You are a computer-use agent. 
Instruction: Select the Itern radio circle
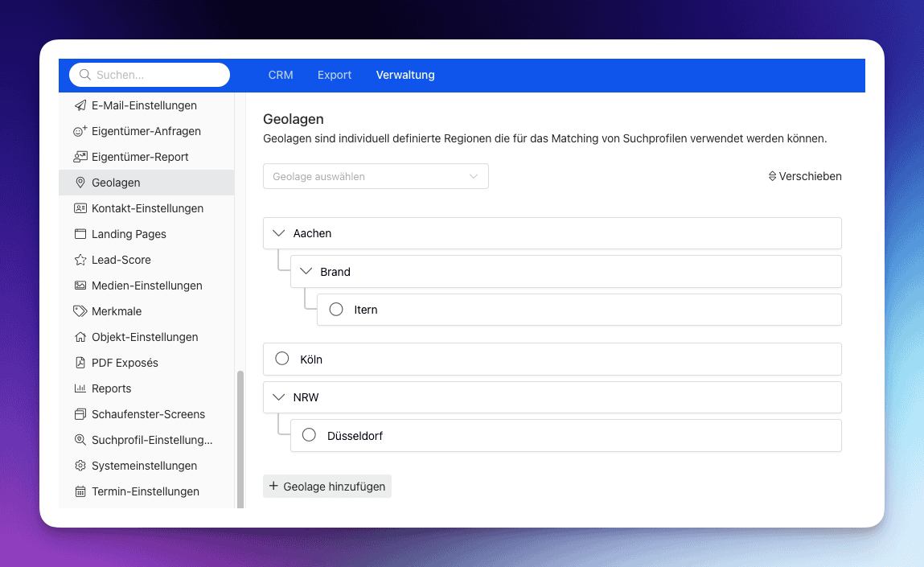click(x=336, y=310)
